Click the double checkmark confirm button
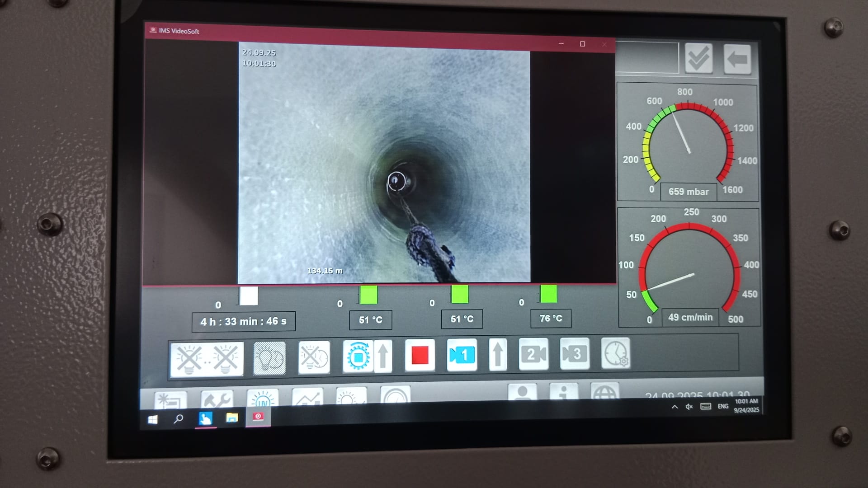 click(698, 59)
